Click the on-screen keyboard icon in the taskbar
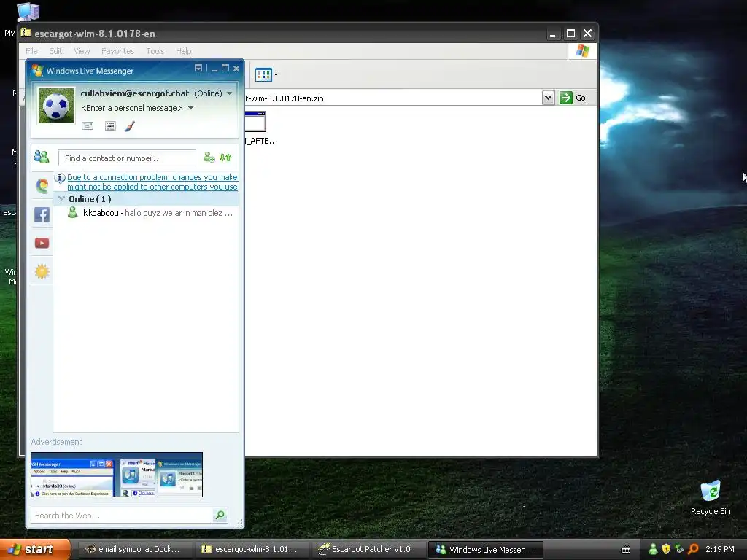The image size is (747, 560). pyautogui.click(x=626, y=550)
